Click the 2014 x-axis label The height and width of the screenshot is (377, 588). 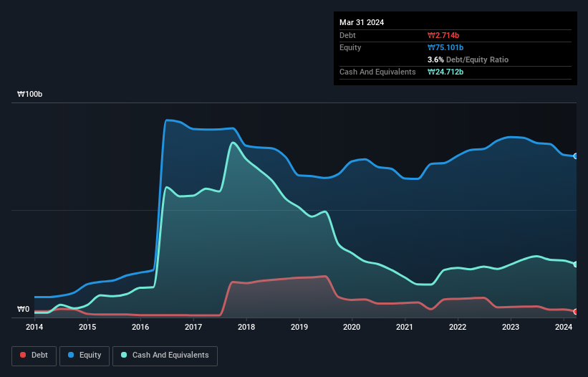pos(34,327)
